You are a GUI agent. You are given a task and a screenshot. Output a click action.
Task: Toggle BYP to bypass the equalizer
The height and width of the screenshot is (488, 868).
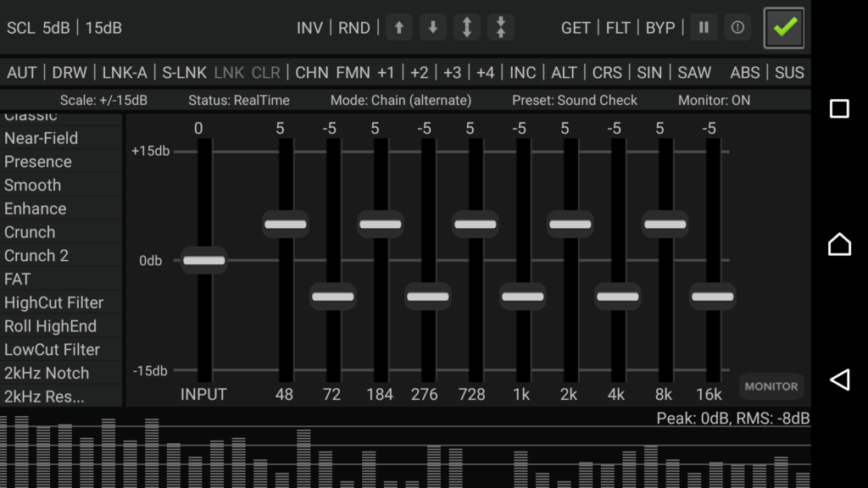coord(660,27)
